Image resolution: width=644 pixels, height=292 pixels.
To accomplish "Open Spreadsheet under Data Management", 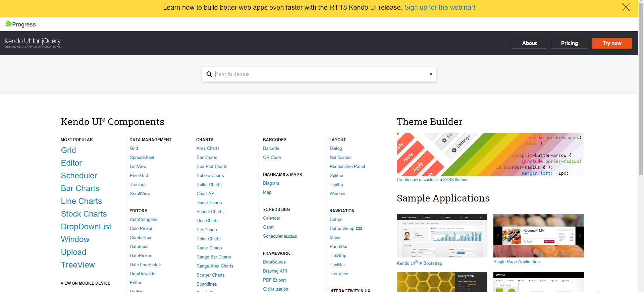I will coord(142,157).
